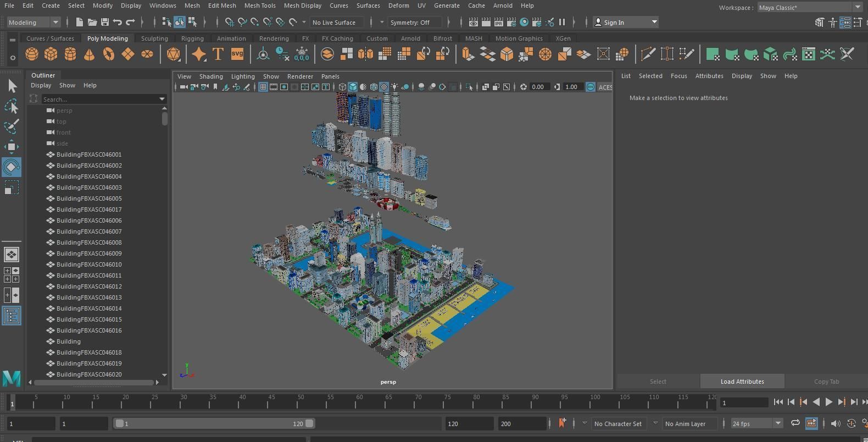This screenshot has height=442, width=868.
Task: Click the playback range slider bar
Action: 214,423
